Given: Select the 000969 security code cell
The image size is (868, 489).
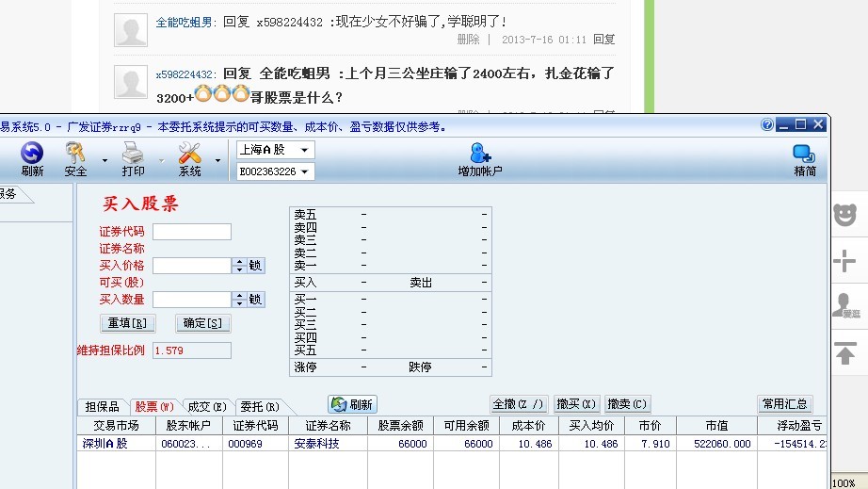Looking at the screenshot, I should 255,444.
